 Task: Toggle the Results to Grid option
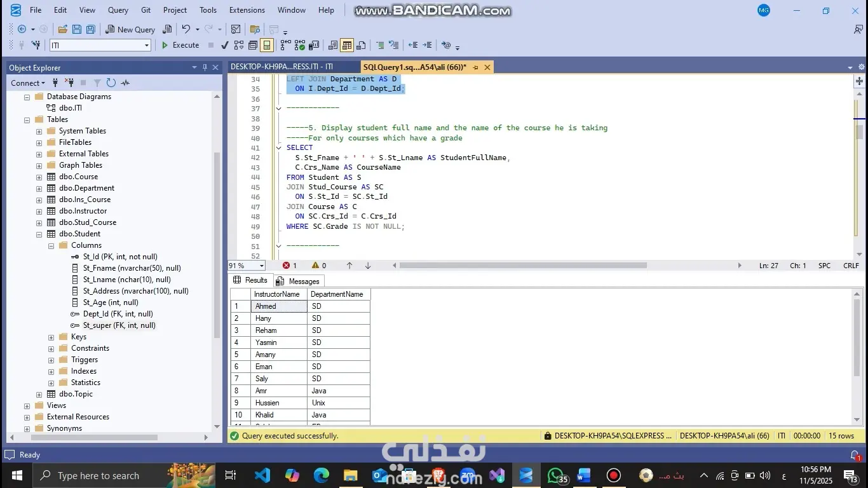(346, 45)
